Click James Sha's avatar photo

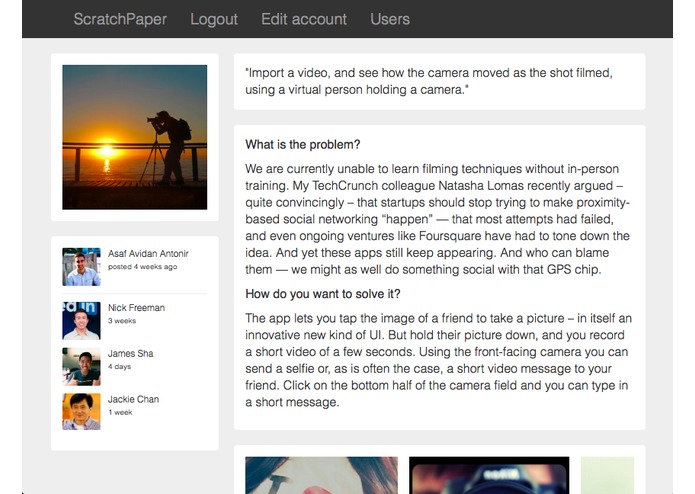(x=82, y=366)
